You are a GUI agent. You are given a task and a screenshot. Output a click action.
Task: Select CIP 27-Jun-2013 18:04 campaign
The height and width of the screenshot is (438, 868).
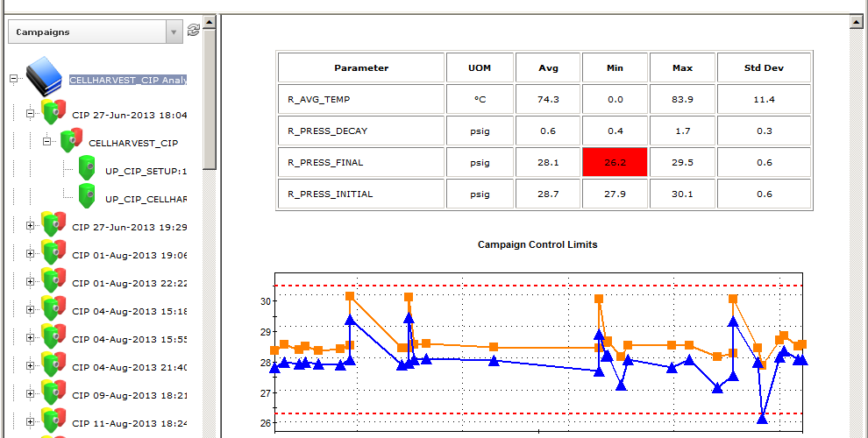[x=130, y=116]
